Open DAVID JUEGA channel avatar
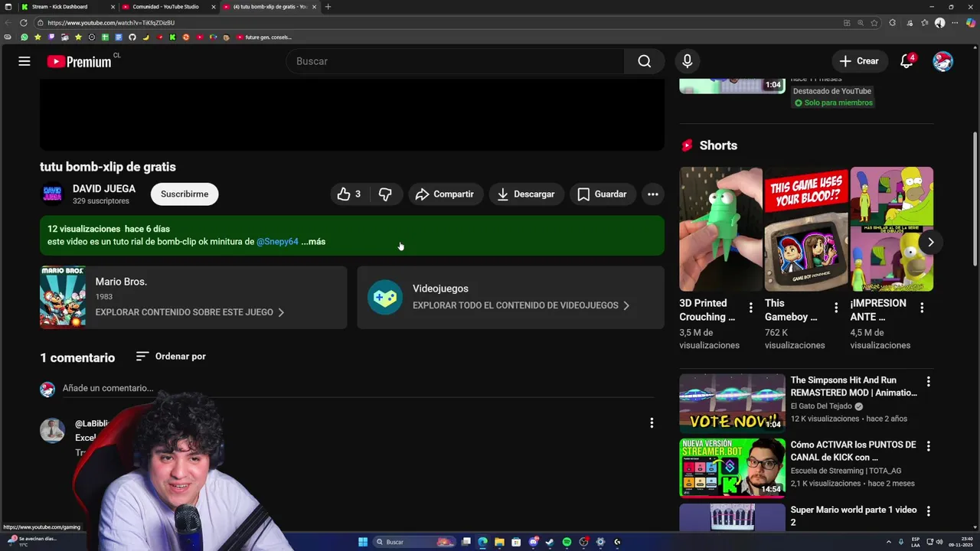 tap(52, 194)
